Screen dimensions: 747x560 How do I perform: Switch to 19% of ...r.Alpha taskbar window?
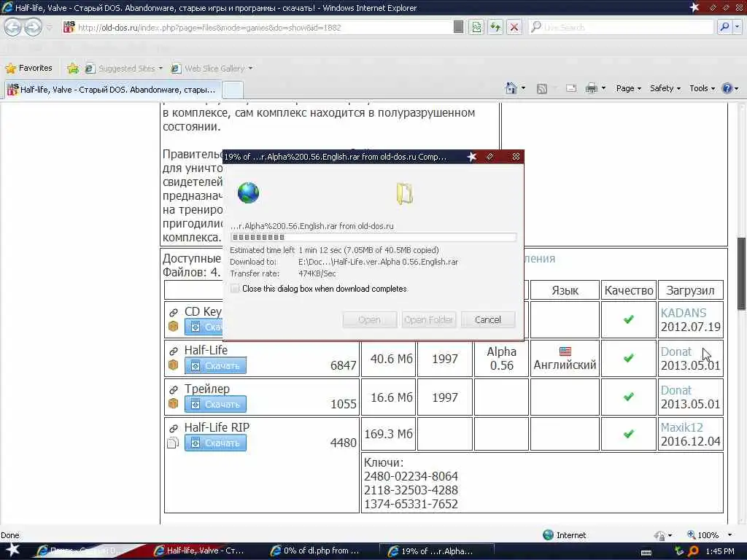(436, 551)
